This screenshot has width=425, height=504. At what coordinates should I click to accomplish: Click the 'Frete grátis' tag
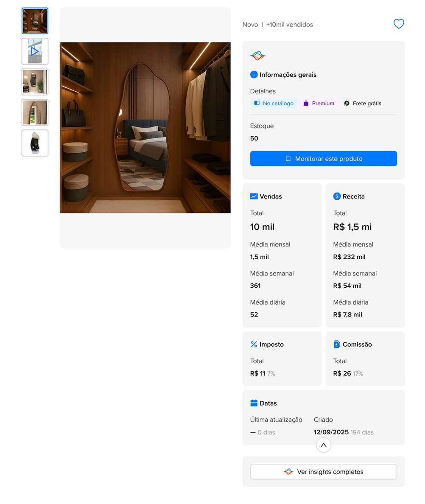363,104
